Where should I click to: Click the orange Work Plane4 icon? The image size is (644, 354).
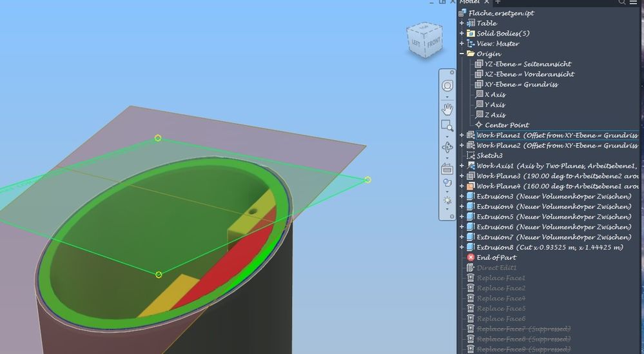pyautogui.click(x=471, y=186)
